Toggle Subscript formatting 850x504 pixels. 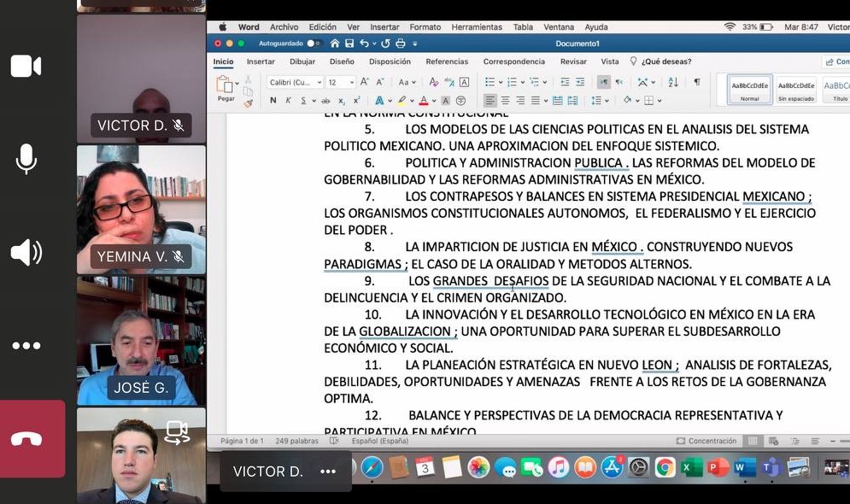point(342,101)
